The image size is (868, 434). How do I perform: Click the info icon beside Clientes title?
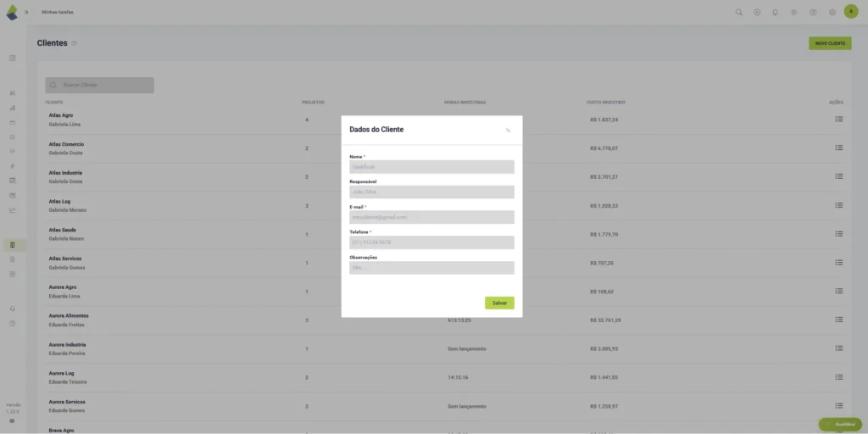click(75, 43)
